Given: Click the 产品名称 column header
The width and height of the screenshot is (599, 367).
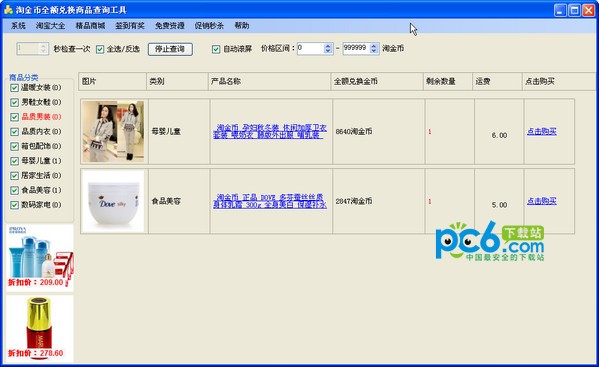Looking at the screenshot, I should [269, 81].
